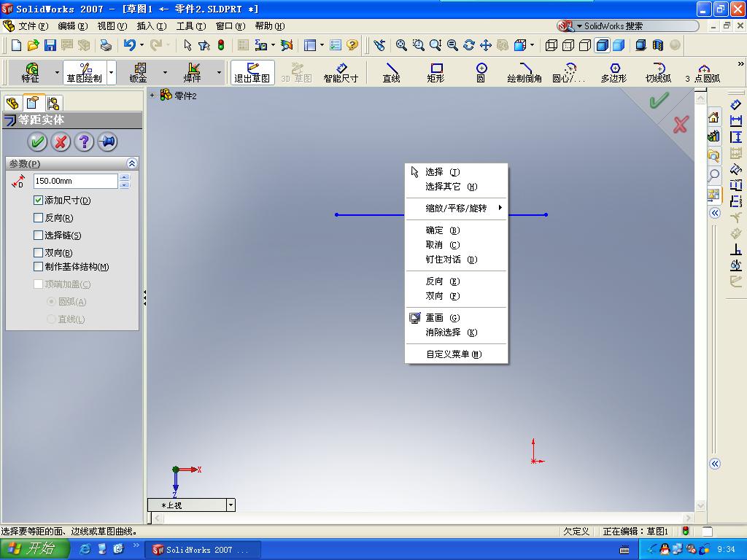
Task: Expand the 零件2 tree node
Action: click(x=152, y=96)
